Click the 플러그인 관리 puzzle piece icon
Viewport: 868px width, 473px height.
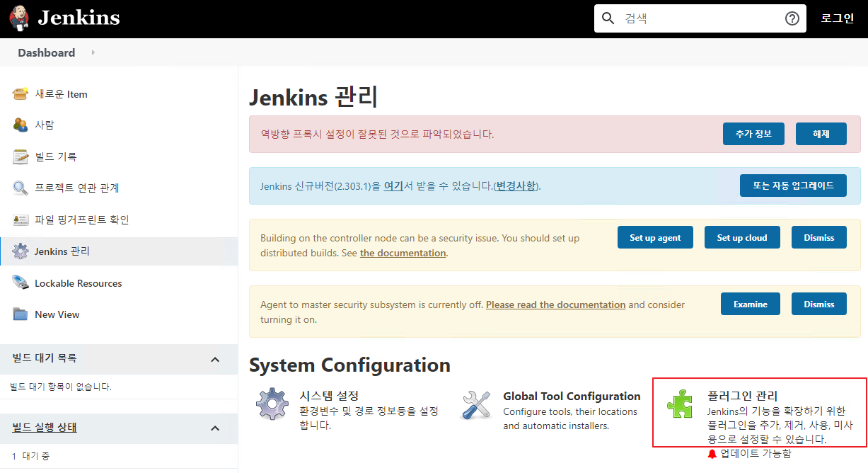point(680,404)
